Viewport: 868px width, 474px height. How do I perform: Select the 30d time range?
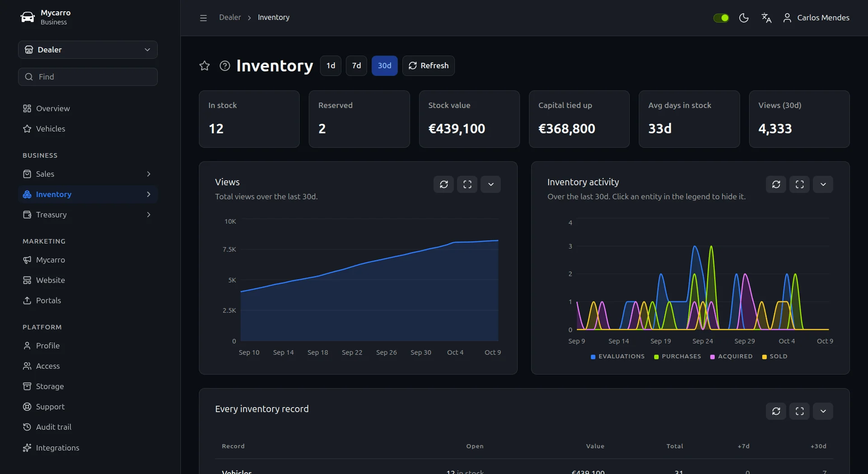384,66
